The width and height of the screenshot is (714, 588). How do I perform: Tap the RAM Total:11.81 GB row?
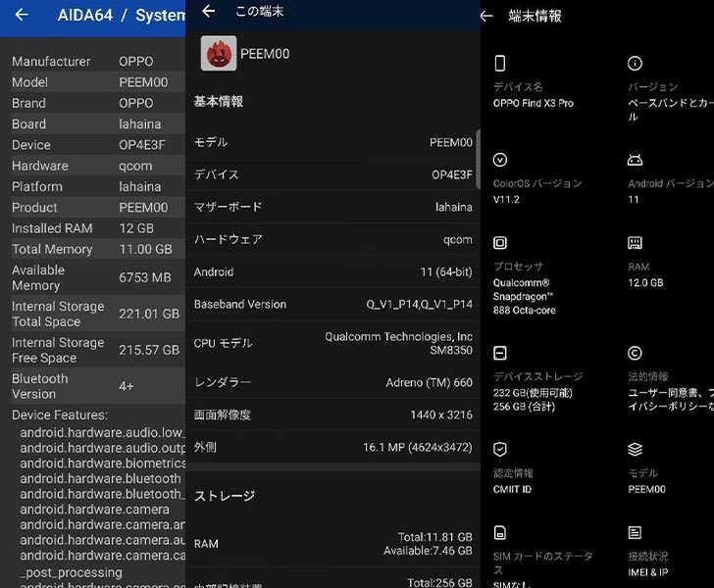pos(332,544)
